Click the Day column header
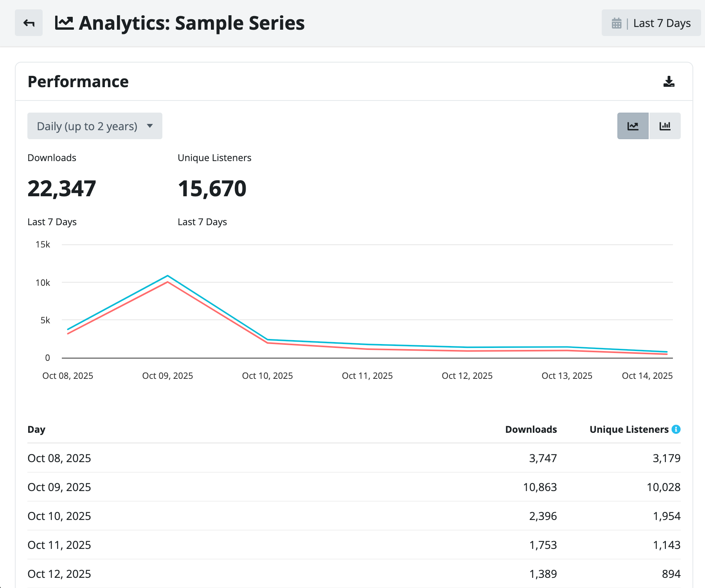705x588 pixels. tap(36, 429)
